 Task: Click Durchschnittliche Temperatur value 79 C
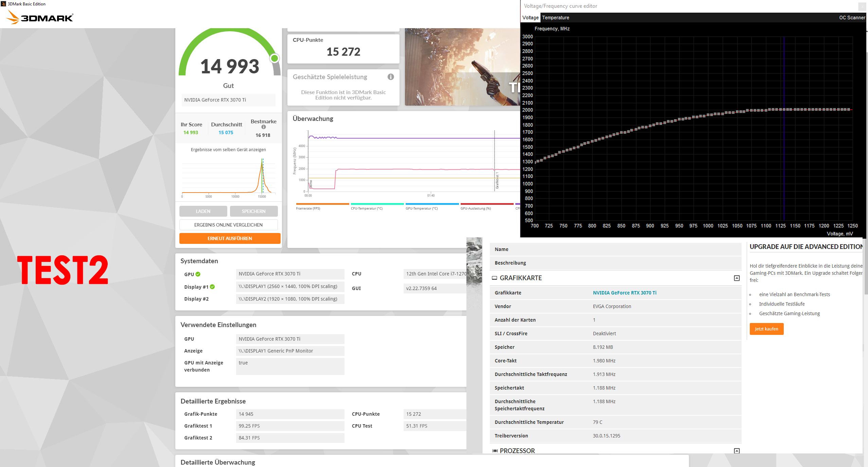598,422
